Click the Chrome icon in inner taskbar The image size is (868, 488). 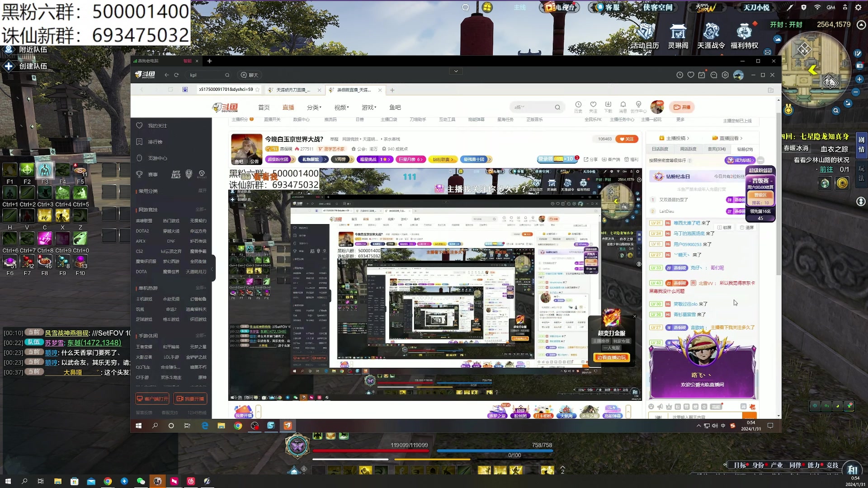point(238,426)
